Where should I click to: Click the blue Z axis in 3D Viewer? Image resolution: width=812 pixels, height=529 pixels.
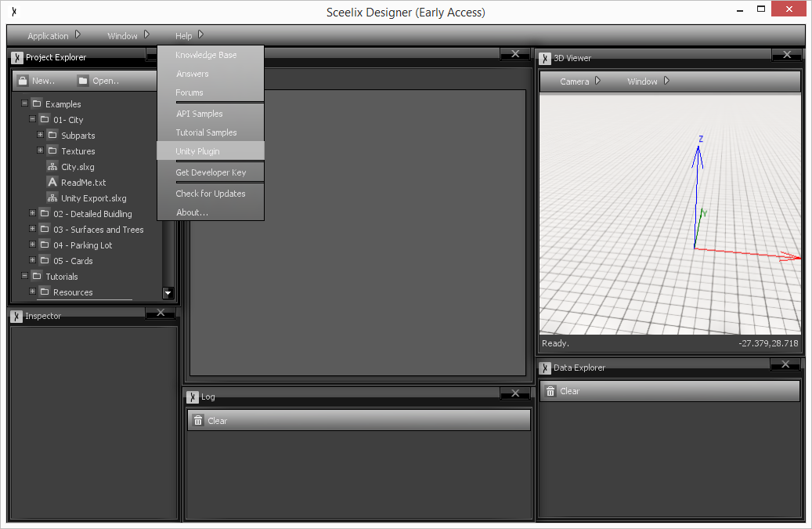click(697, 197)
